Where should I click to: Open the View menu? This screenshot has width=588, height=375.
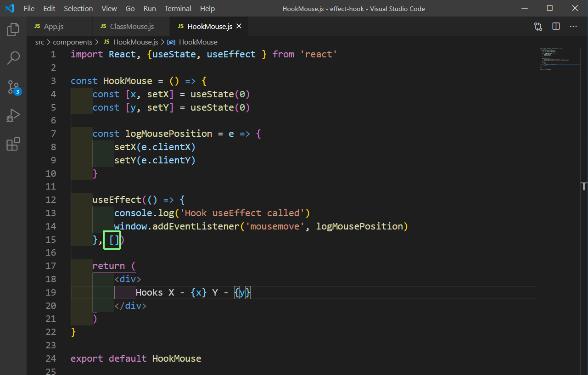pos(109,9)
